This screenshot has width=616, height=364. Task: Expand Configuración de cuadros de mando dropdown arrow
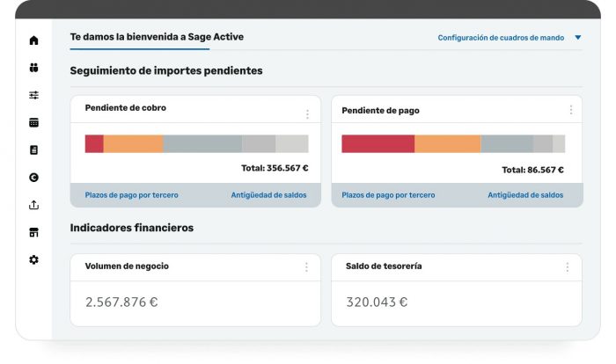[x=578, y=38]
